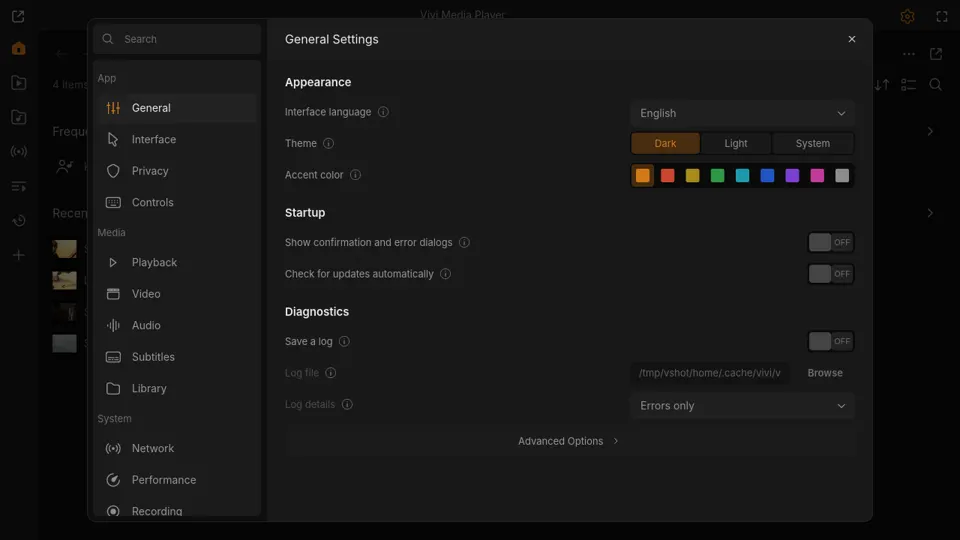Click the sort icon in main window toolbar
The width and height of the screenshot is (960, 540).
(x=882, y=85)
